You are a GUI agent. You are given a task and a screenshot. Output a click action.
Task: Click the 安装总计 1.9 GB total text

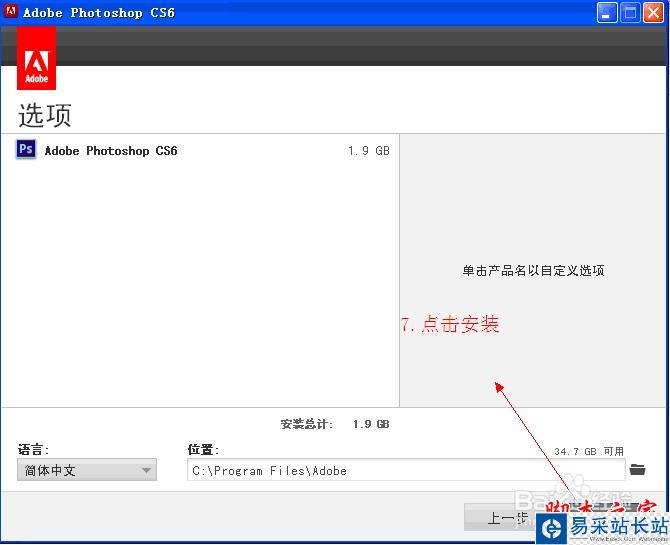pos(335,424)
